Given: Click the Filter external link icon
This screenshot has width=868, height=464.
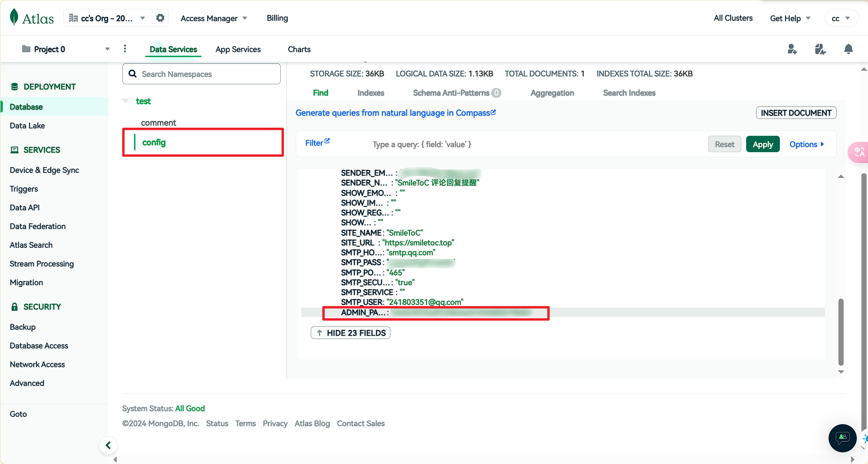Looking at the screenshot, I should tap(327, 141).
